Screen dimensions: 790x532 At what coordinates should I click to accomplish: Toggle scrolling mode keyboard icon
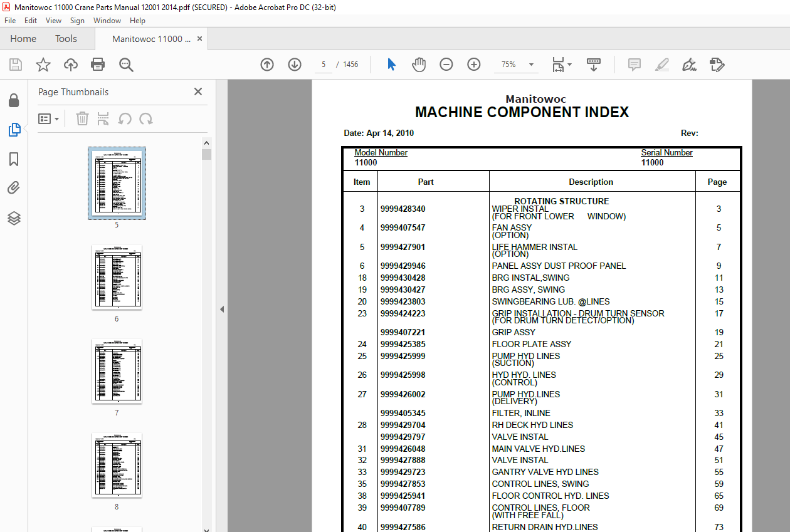click(x=593, y=65)
